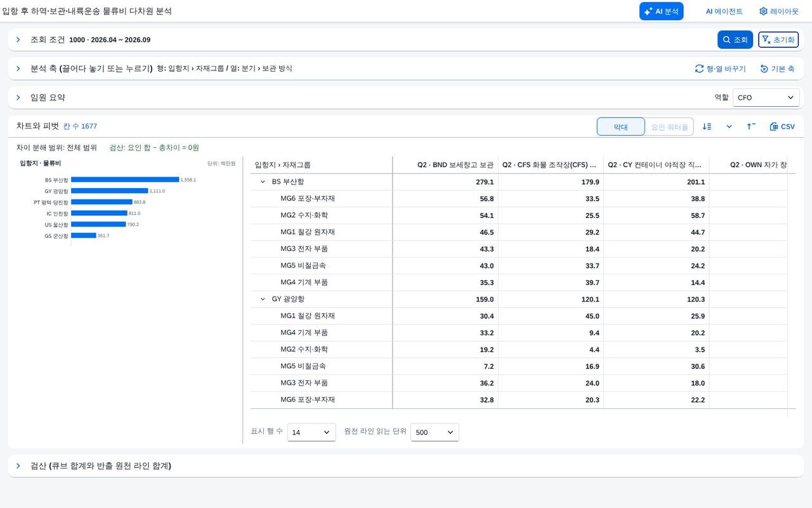Select the MG5 비철금속 row under GY 광양항
This screenshot has width=812, height=508.
click(519, 366)
